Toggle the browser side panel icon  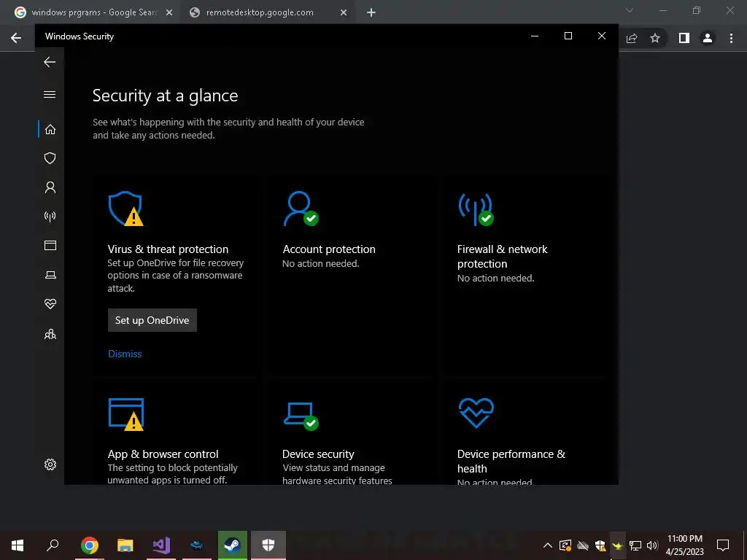[x=684, y=38]
